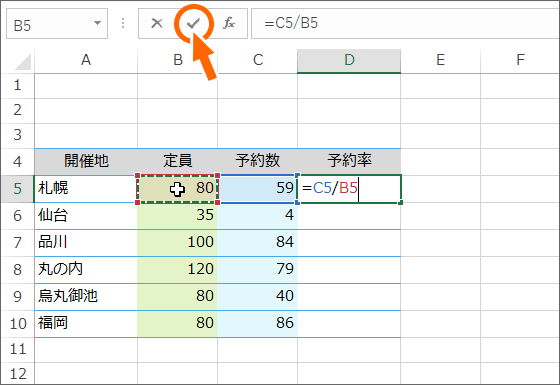This screenshot has width=560, height=385.
Task: Click cell 仙台
Action: 86,216
